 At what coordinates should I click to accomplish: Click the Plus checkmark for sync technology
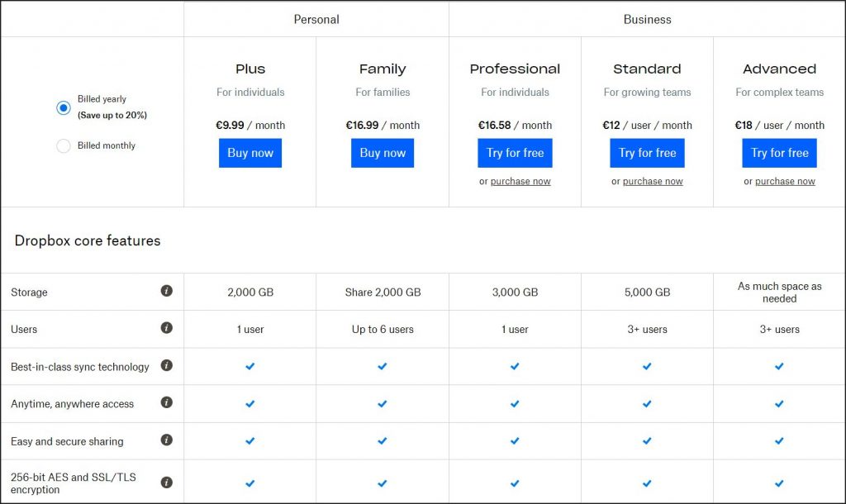click(250, 366)
